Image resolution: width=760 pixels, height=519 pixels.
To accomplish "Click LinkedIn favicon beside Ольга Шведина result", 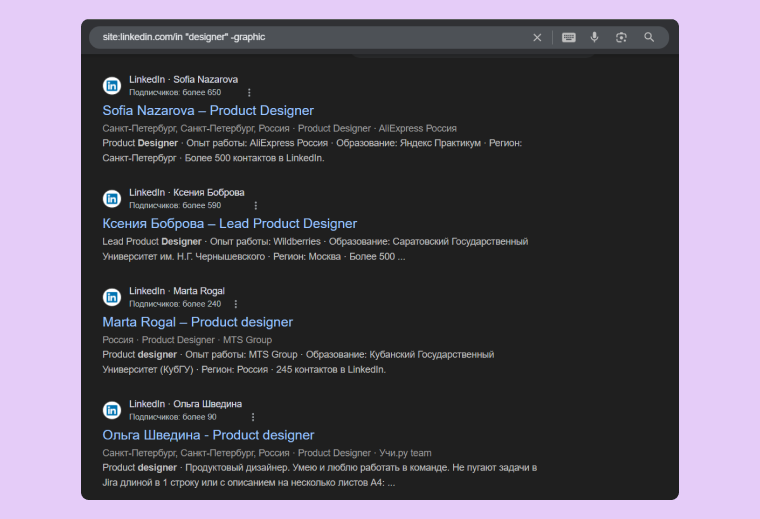I will click(112, 410).
